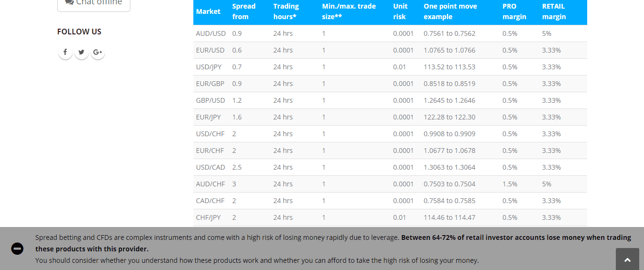
Task: Dismiss the risk warning with minus icon
Action: 17,248
